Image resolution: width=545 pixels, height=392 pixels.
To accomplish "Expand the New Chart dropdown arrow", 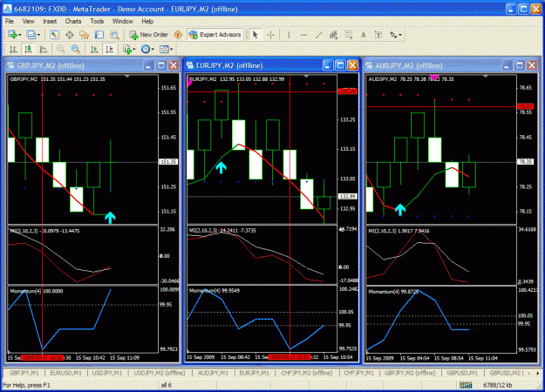I will [20, 35].
